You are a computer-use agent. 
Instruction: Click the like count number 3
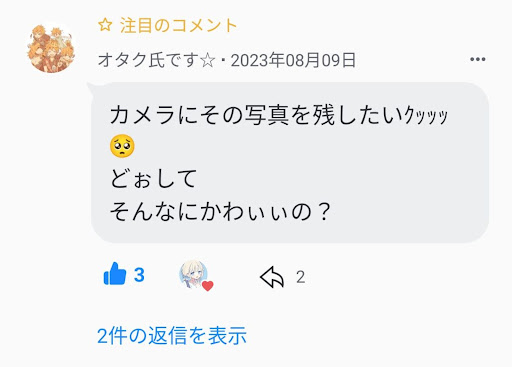(x=139, y=275)
